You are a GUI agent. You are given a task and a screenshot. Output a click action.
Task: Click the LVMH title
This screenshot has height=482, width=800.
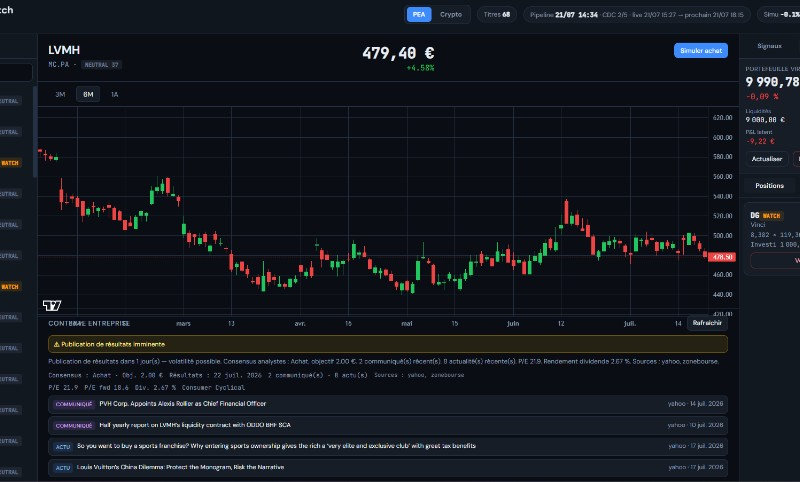click(x=64, y=50)
